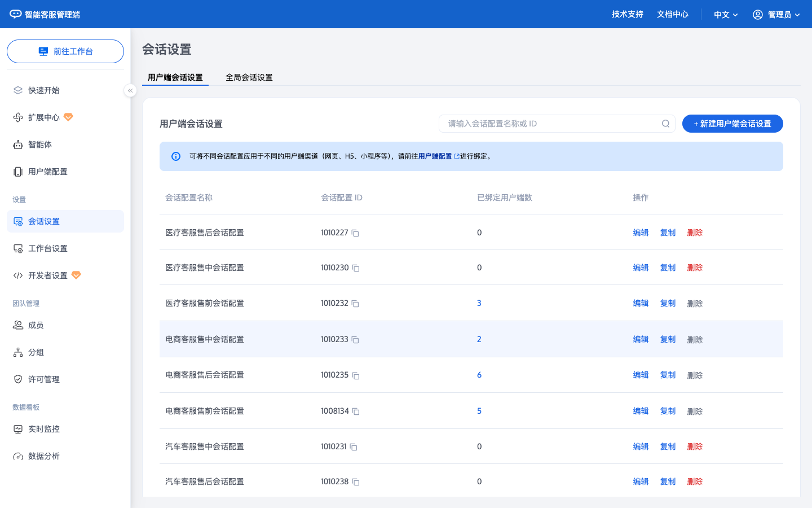Go to 工作台设置 in sidebar
812x508 pixels.
(x=65, y=248)
